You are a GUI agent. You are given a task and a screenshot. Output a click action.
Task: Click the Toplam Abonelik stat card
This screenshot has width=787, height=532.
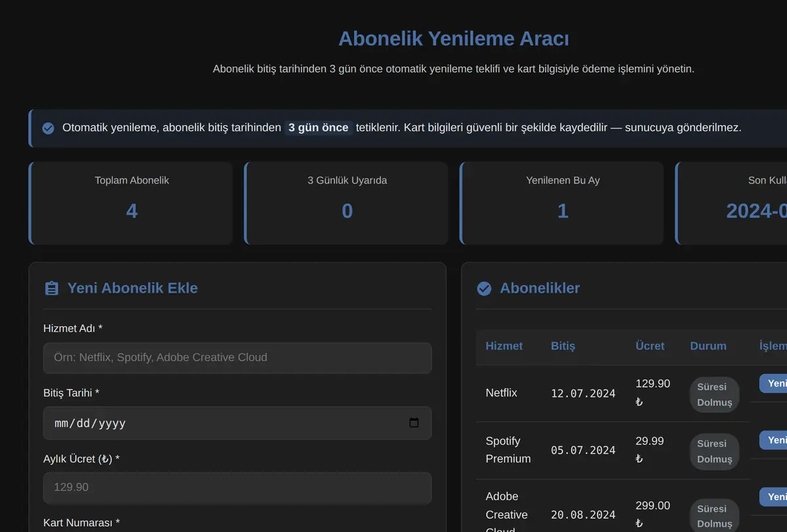pos(131,203)
